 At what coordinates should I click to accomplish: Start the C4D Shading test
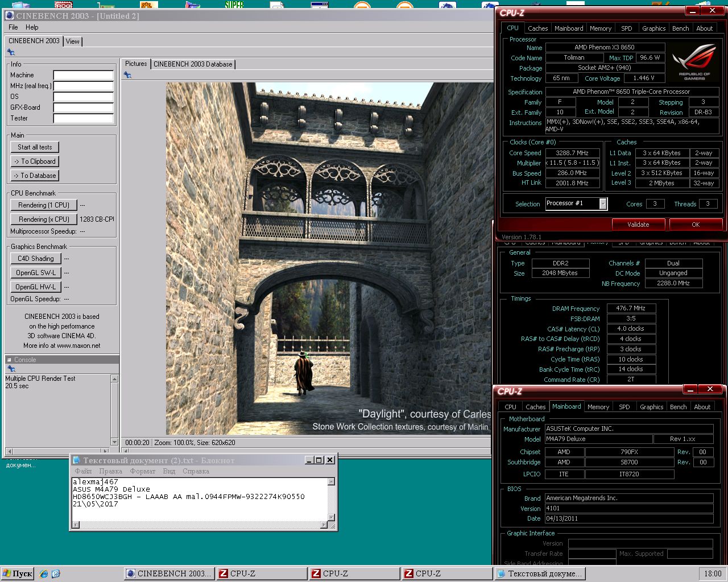coord(36,259)
